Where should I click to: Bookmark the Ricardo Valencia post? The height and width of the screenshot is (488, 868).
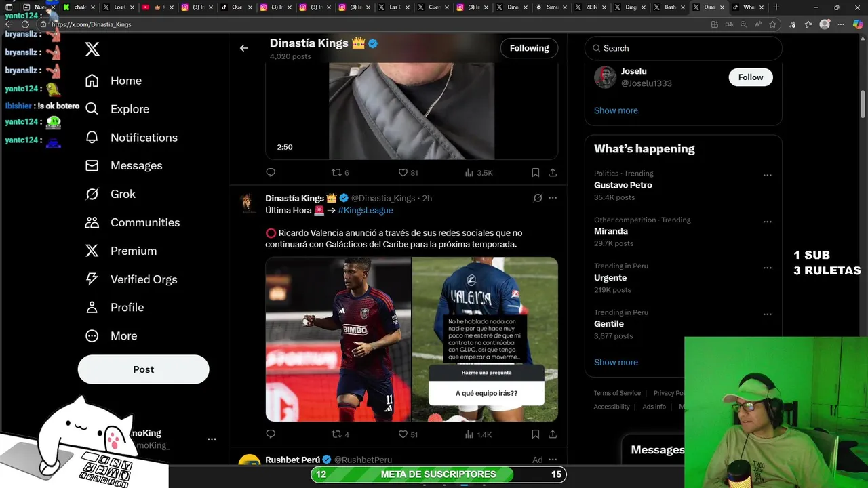pos(535,434)
